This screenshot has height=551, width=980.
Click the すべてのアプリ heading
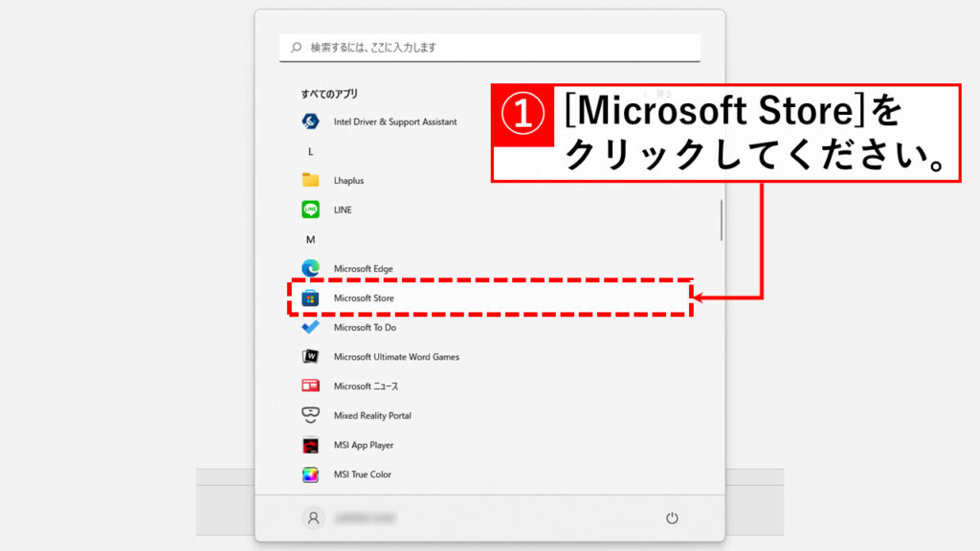click(x=329, y=94)
